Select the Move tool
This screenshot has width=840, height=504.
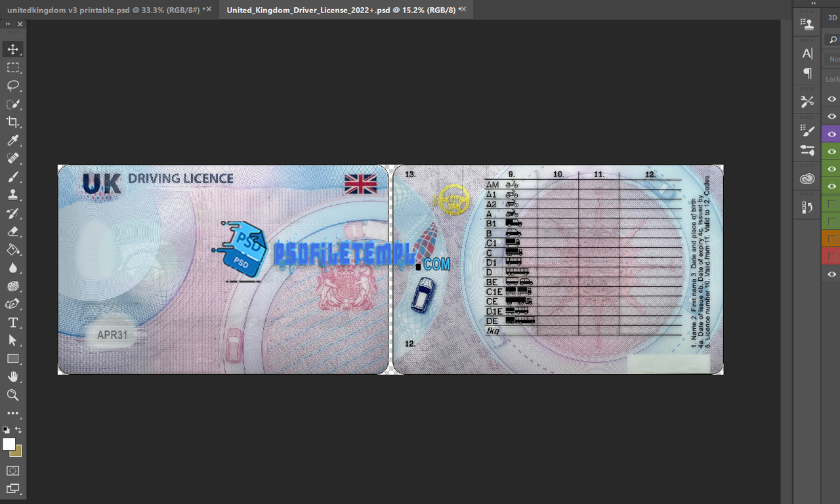point(13,49)
